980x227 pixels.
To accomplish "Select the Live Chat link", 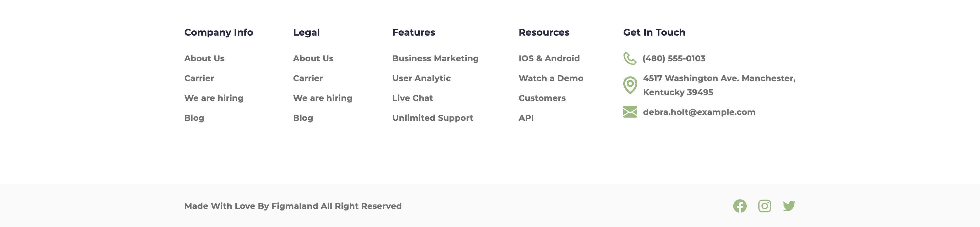I will click(x=412, y=98).
